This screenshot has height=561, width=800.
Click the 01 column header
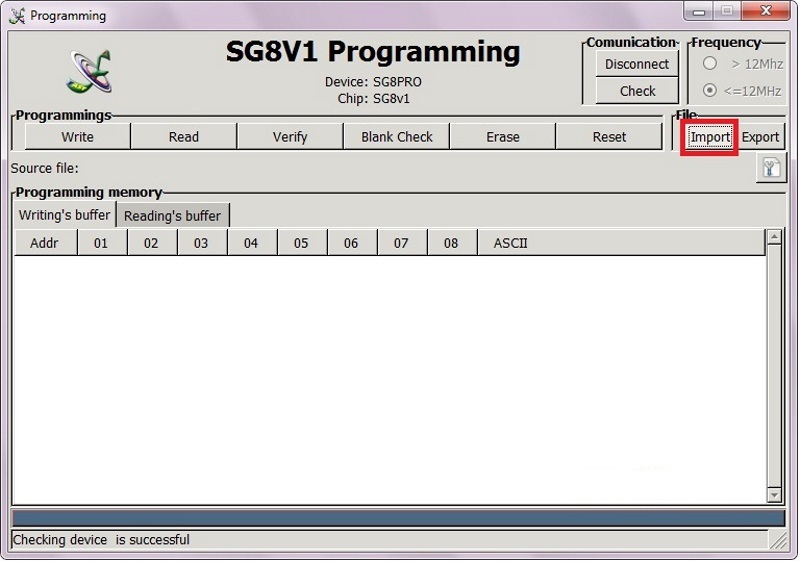102,243
